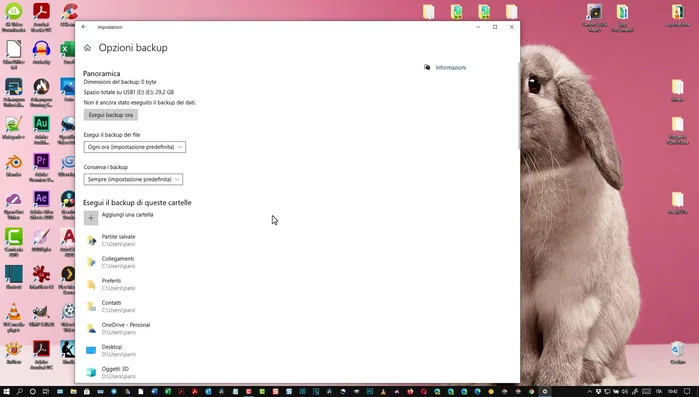
Task: Open the VLC media player desktop icon
Action: pyautogui.click(x=14, y=318)
